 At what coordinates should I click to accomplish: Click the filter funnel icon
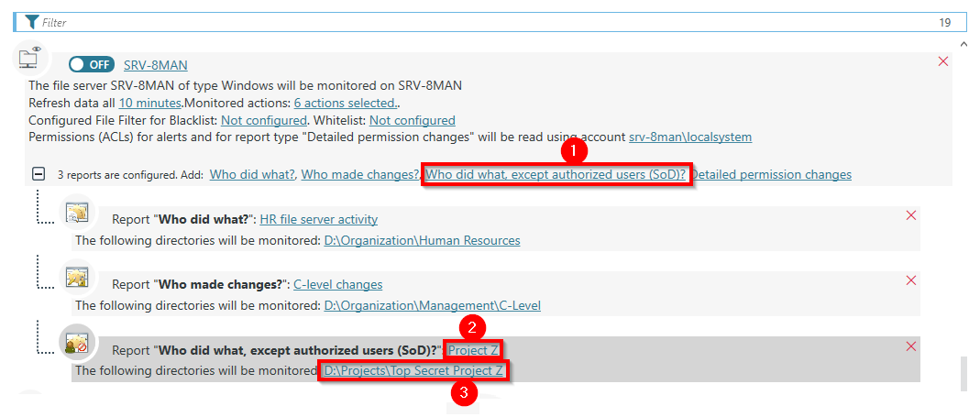pyautogui.click(x=32, y=21)
